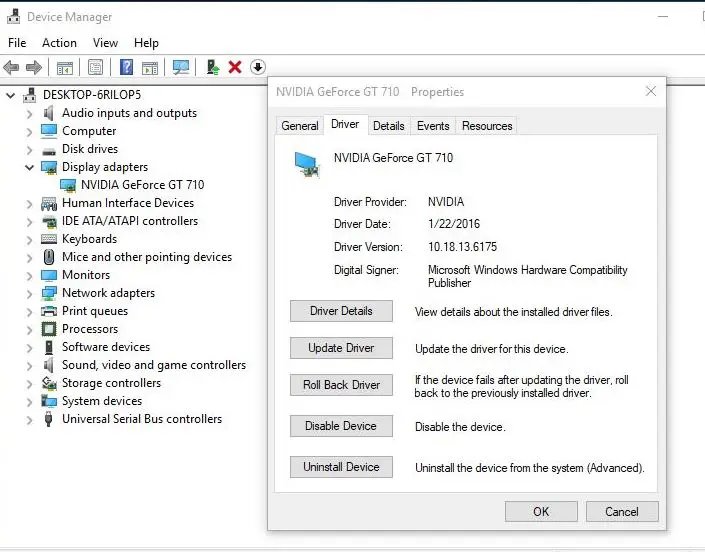Click the blue Help question mark icon

pyautogui.click(x=126, y=67)
